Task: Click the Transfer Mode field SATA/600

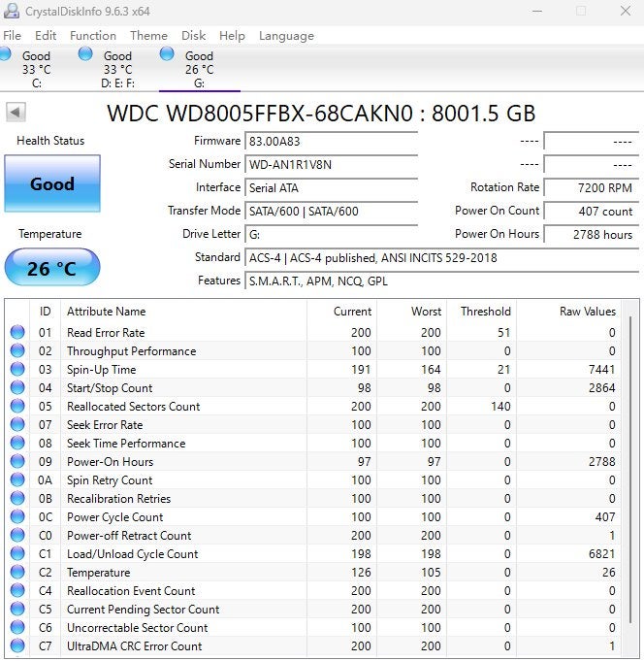Action: coord(331,211)
